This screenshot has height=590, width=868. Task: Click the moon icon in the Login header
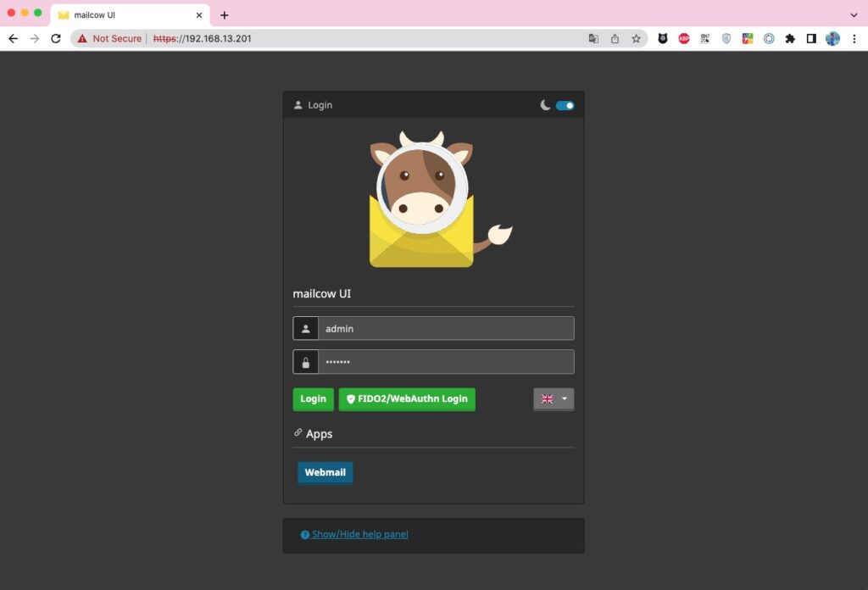[545, 105]
